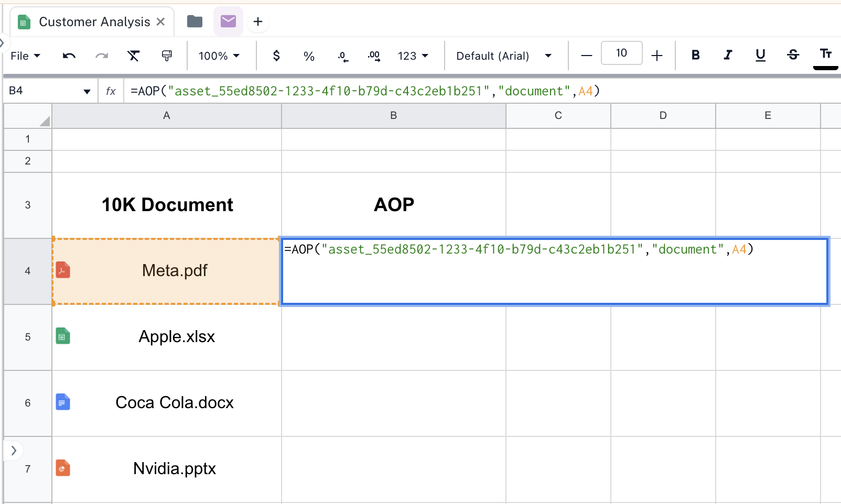Click into the formula bar text

tap(365, 91)
